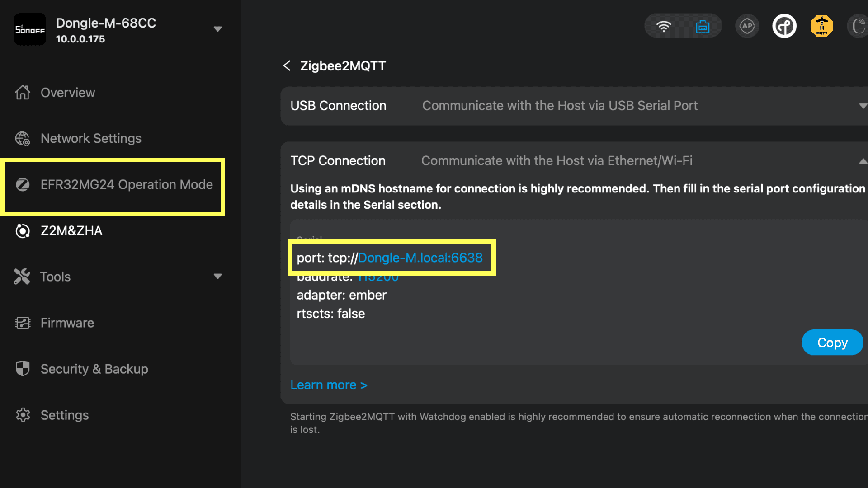Expand the USB Connection section

[863, 106]
